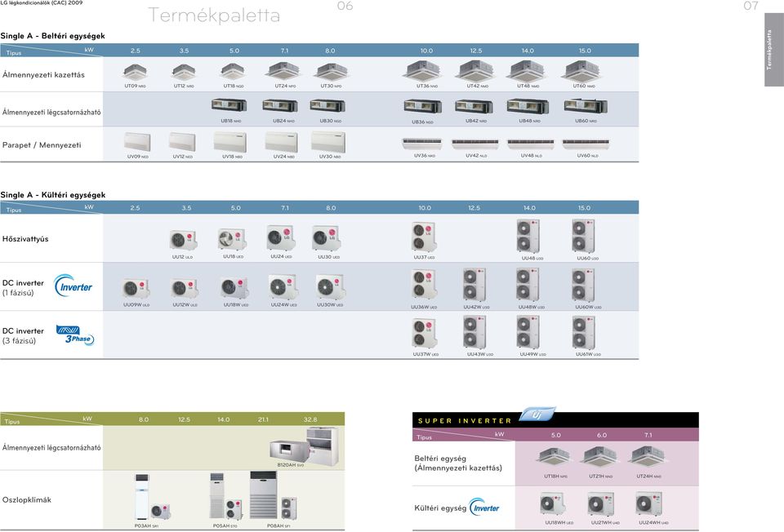
Task: Open the UT24 ceiling cassette picture
Action: point(284,72)
